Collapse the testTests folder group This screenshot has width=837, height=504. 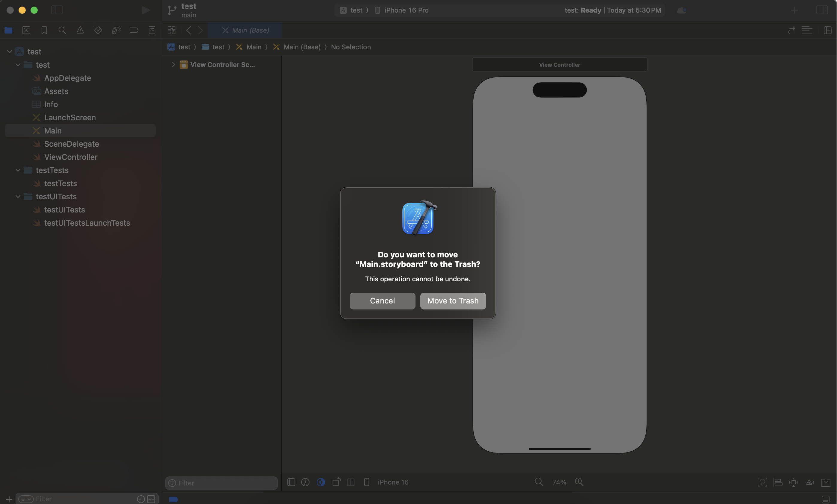pyautogui.click(x=18, y=170)
